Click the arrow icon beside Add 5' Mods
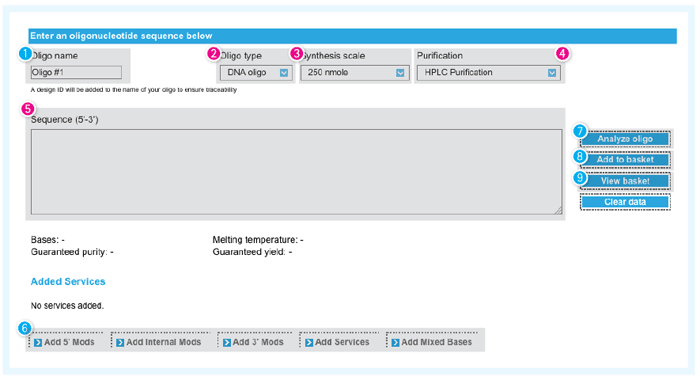Image resolution: width=700 pixels, height=380 pixels. point(38,342)
